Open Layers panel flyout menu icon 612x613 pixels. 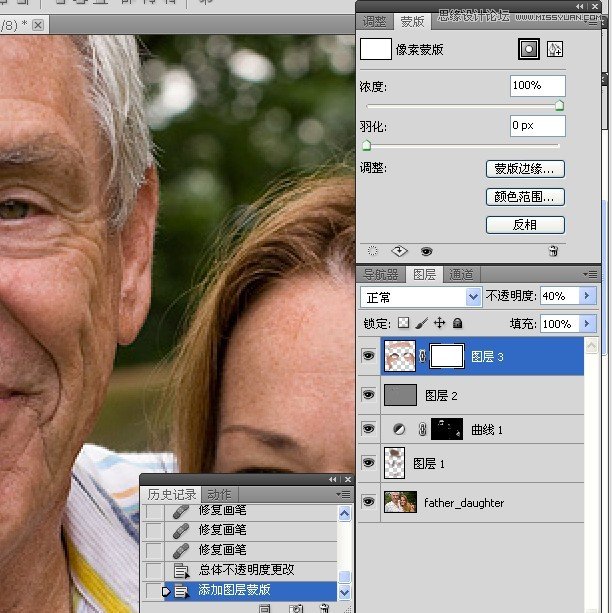pos(590,274)
